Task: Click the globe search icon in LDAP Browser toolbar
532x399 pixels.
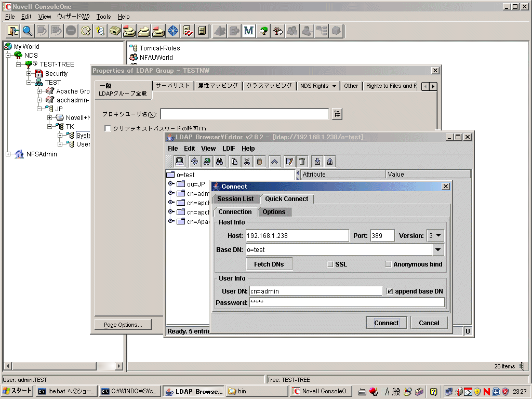Action: click(207, 162)
